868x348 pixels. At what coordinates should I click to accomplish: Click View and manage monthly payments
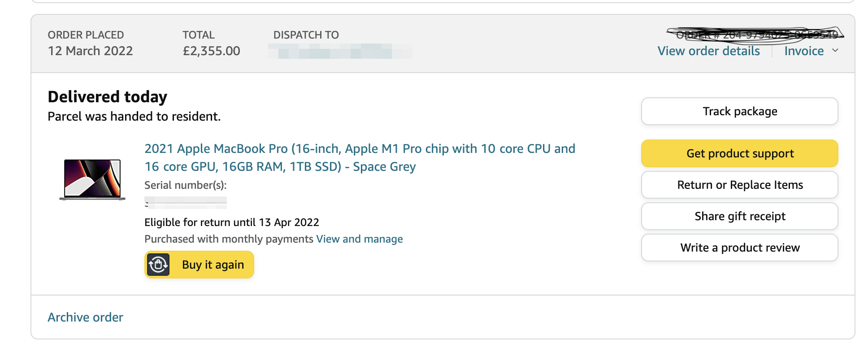tap(359, 239)
